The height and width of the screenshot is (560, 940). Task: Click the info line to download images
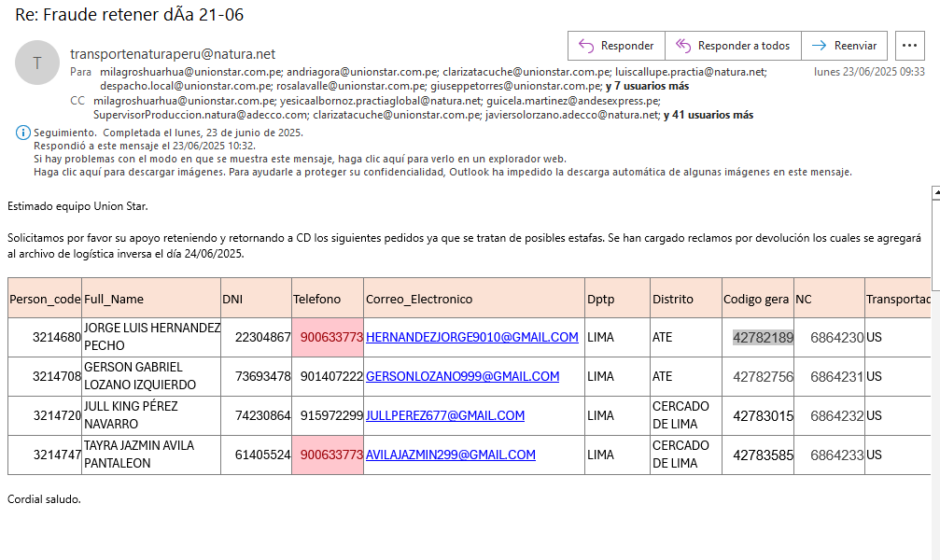tap(442, 172)
